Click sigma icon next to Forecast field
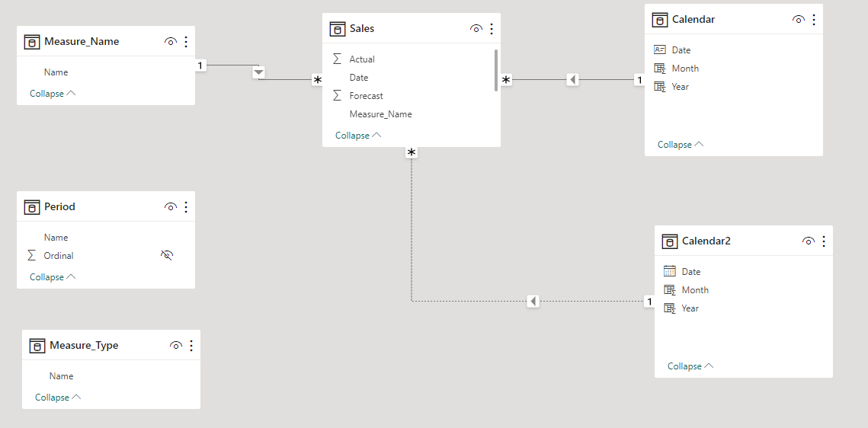This screenshot has height=428, width=868. (x=337, y=96)
